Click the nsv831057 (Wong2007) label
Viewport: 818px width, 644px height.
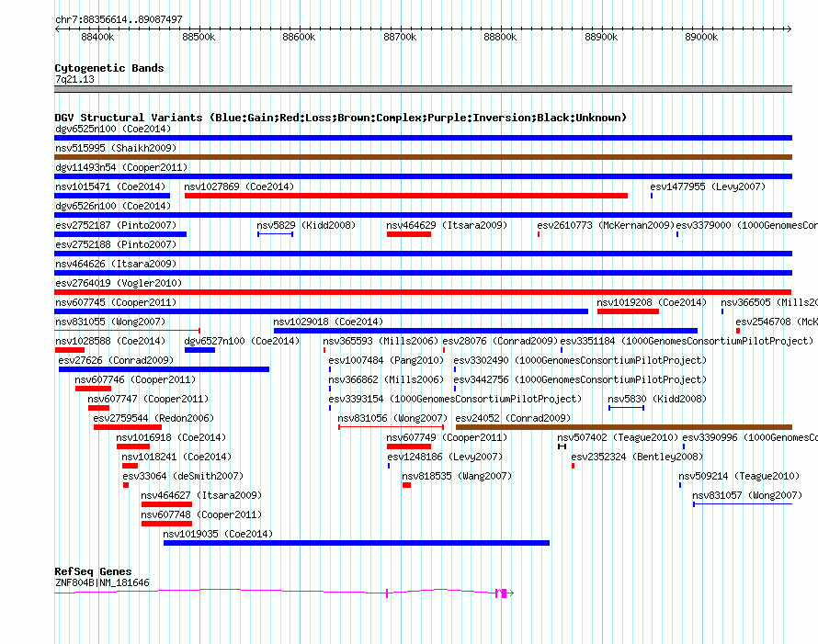[x=747, y=495]
